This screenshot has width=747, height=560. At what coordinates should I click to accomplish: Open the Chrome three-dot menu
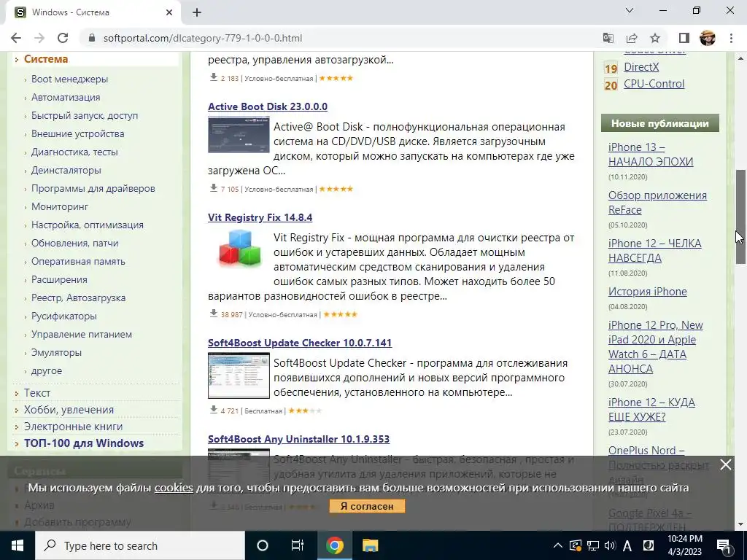(731, 38)
